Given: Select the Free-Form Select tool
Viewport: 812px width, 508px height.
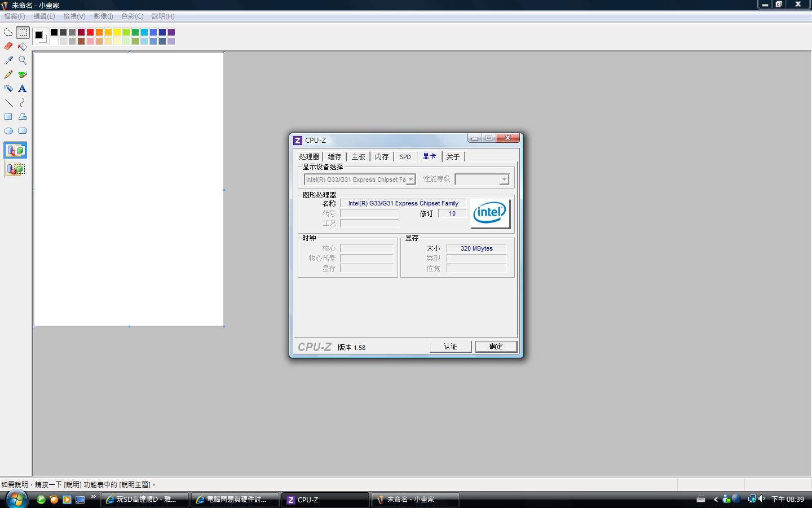Looking at the screenshot, I should tap(8, 32).
